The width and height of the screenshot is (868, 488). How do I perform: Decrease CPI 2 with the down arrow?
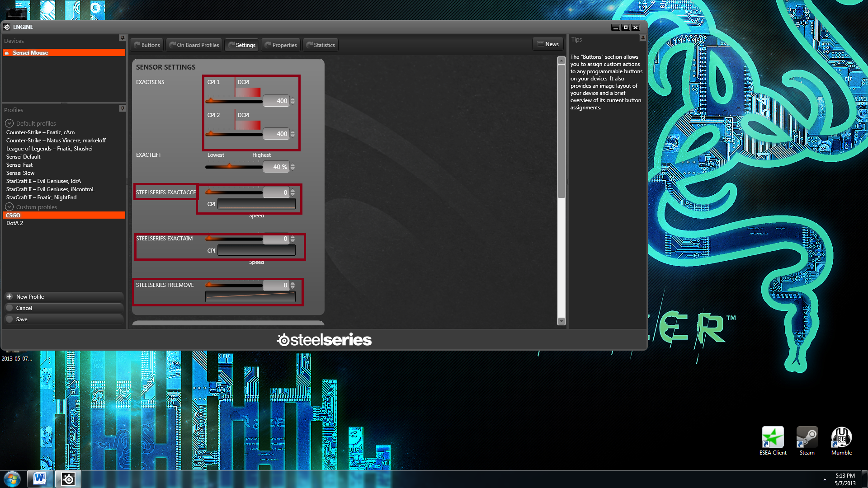click(x=293, y=136)
